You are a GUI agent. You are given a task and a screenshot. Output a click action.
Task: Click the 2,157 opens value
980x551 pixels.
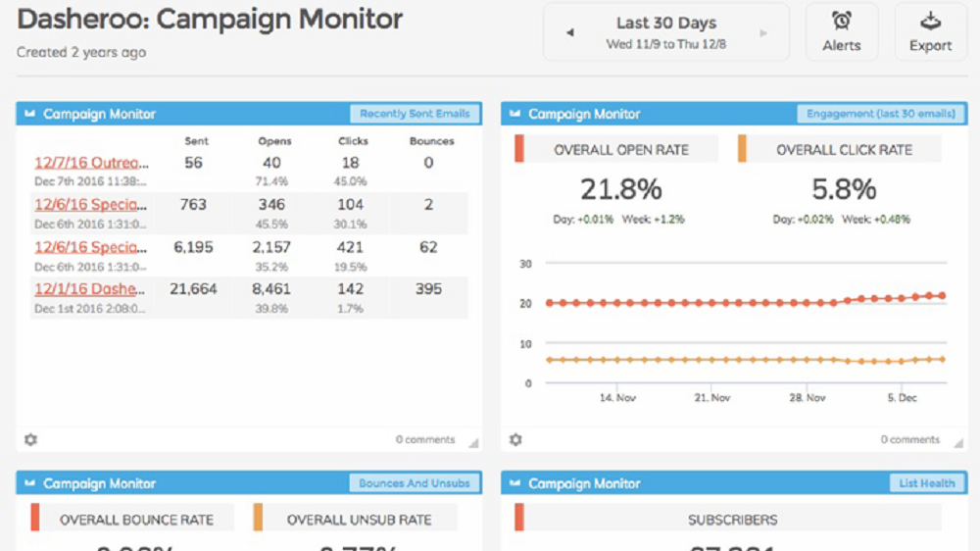pyautogui.click(x=271, y=247)
